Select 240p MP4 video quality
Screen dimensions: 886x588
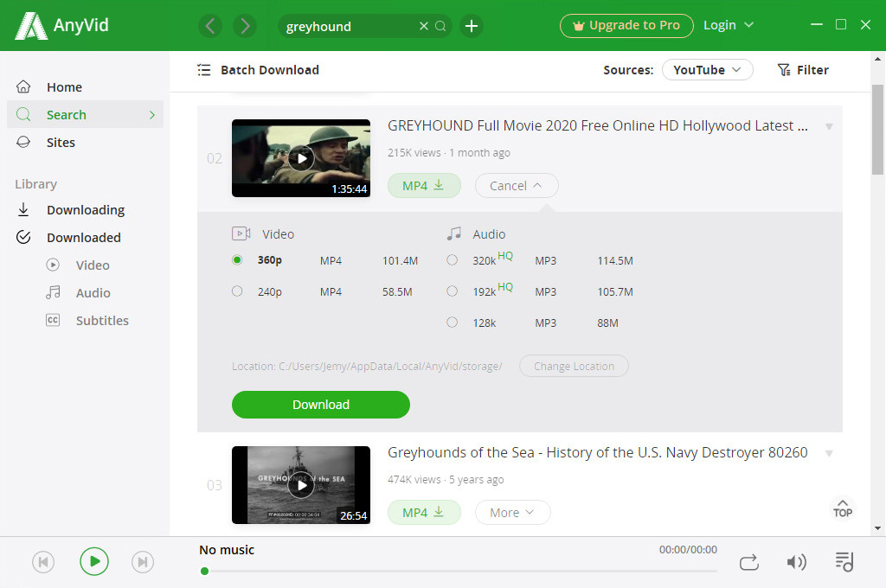pos(237,291)
